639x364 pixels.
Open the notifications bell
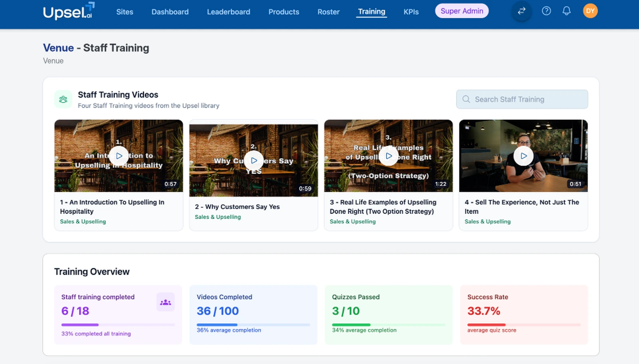(x=566, y=11)
